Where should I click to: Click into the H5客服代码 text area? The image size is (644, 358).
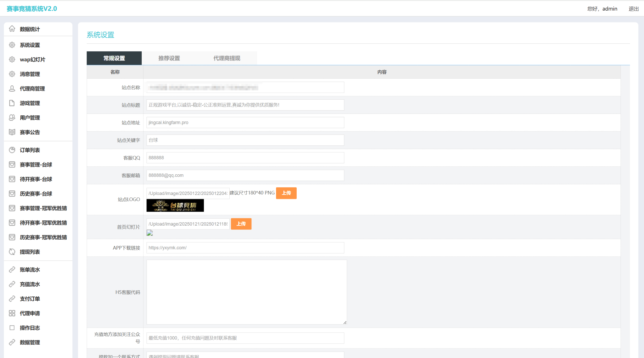(246, 292)
